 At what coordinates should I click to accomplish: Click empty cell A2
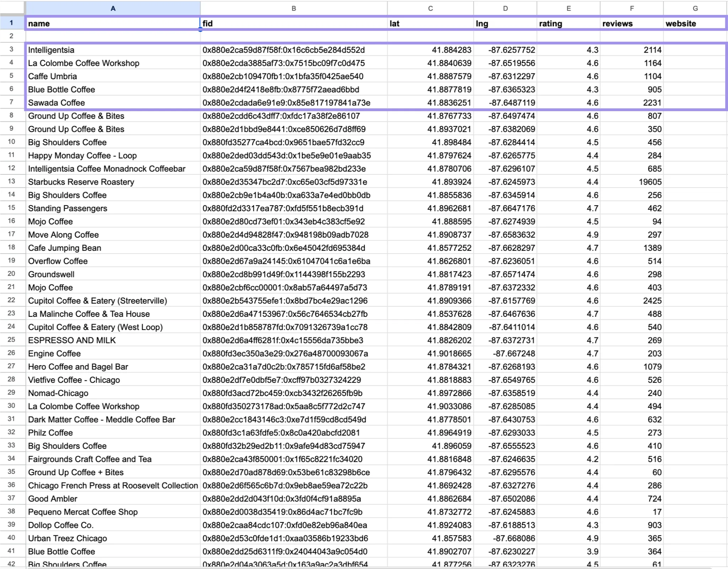tap(113, 36)
